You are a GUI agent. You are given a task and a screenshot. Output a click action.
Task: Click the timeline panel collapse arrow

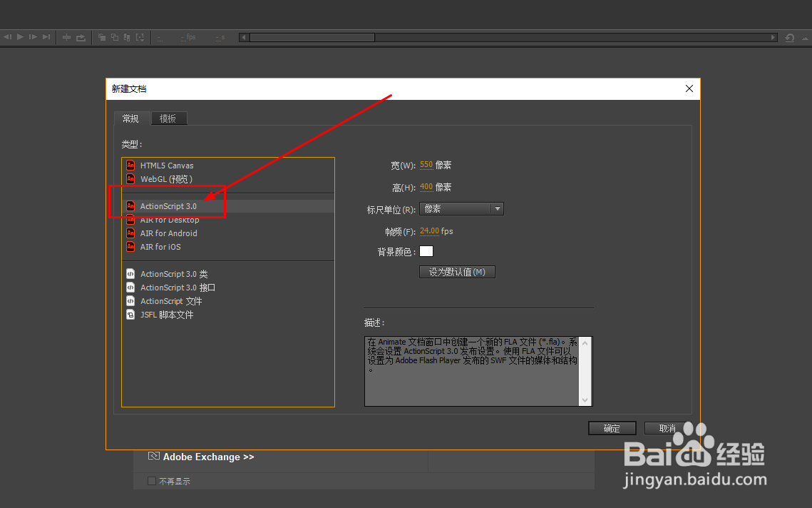(x=806, y=38)
